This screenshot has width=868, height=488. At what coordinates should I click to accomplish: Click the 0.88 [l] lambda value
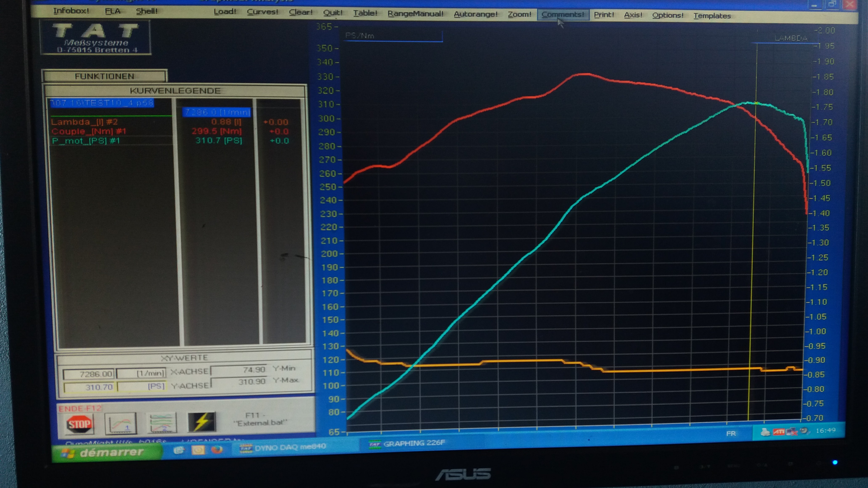pyautogui.click(x=226, y=121)
